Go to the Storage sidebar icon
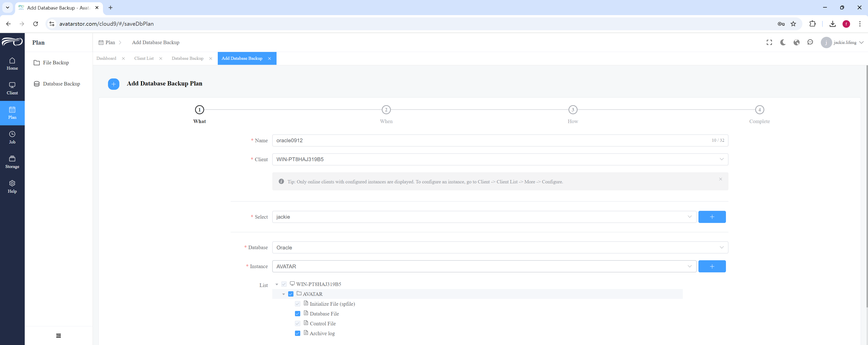Viewport: 868px width, 345px height. point(12,162)
